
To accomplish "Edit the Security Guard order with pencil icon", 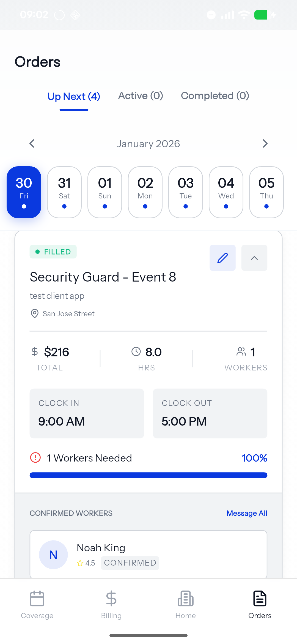I will 222,258.
